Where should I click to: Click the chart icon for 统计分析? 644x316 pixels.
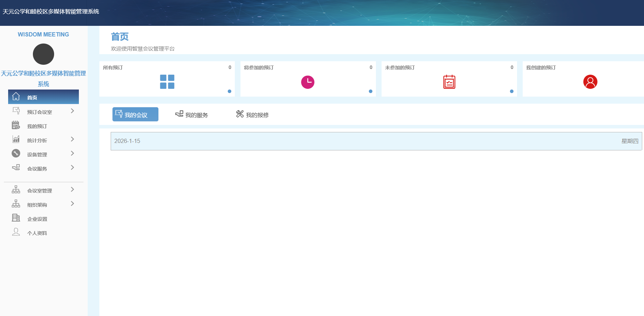[16, 139]
